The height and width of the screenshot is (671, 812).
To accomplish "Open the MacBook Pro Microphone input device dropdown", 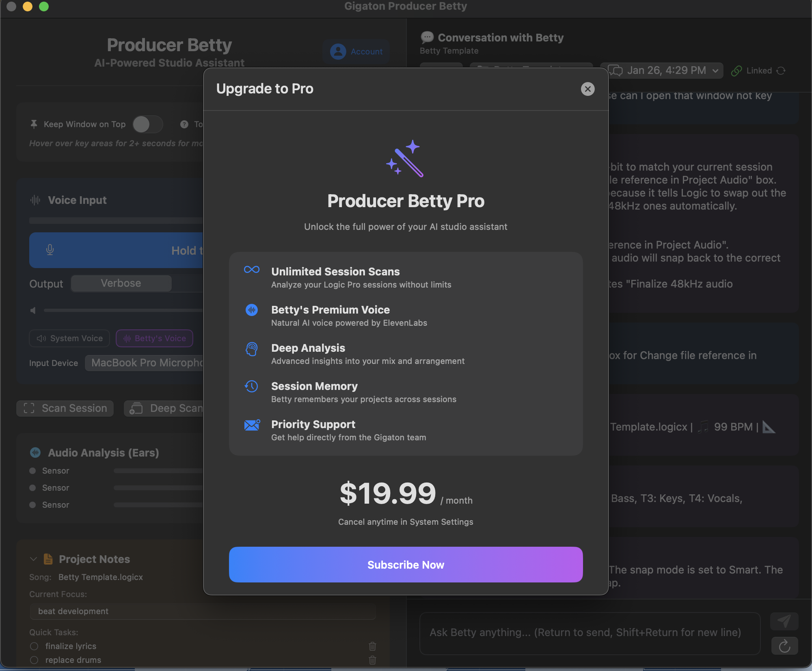I will pos(146,363).
